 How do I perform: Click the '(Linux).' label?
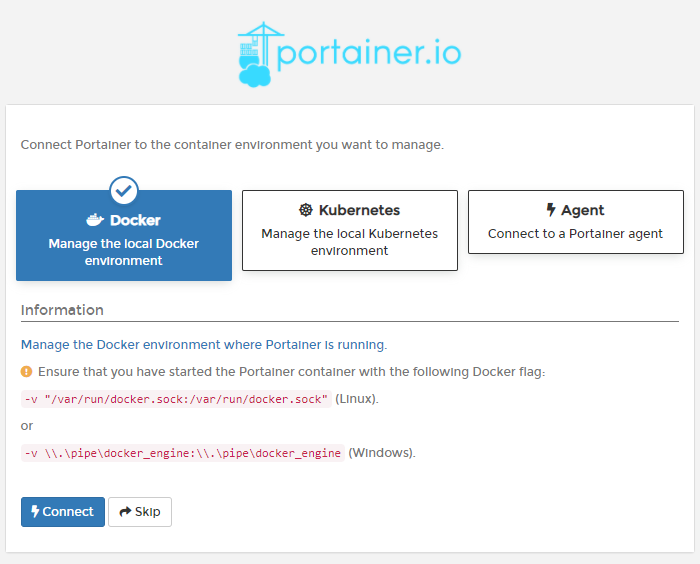coord(357,399)
